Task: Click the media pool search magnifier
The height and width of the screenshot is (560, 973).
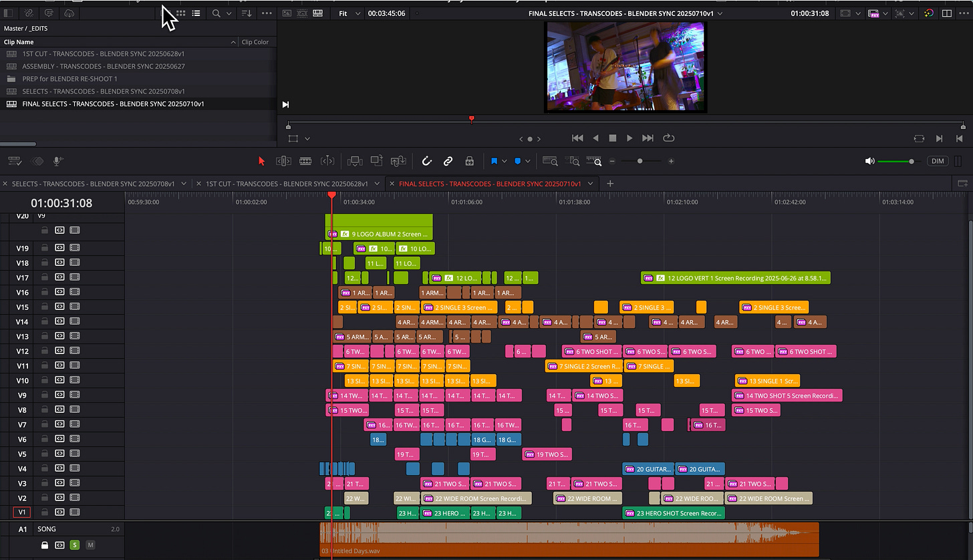Action: point(216,13)
